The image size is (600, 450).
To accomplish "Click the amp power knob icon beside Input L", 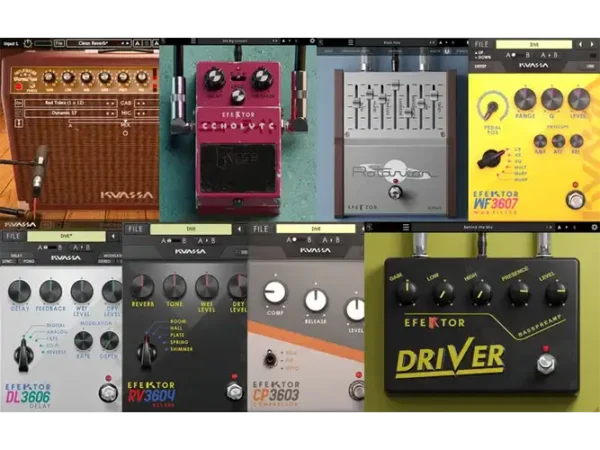I will coord(28,43).
